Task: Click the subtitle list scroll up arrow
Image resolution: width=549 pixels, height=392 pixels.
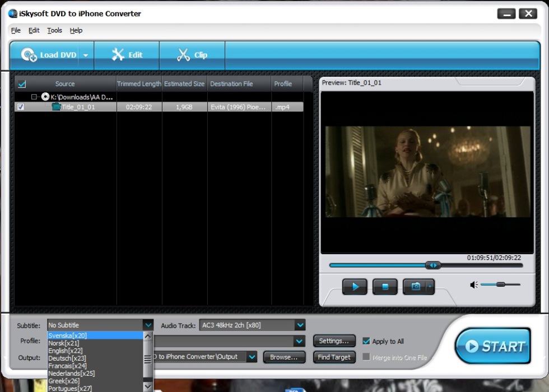Action: 148,337
